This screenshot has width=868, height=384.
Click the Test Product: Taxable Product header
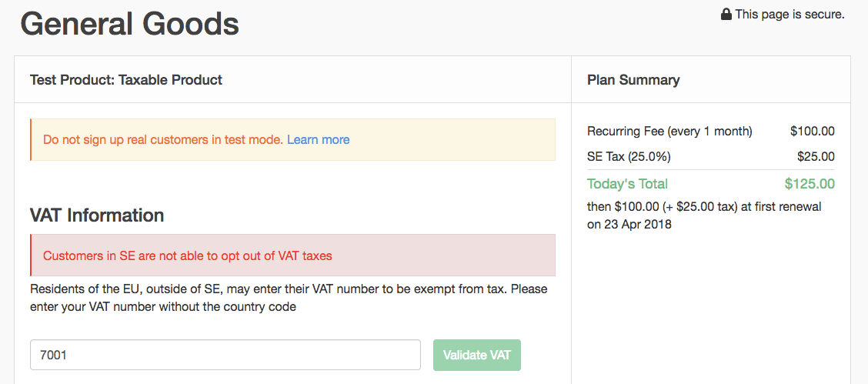pyautogui.click(x=126, y=80)
